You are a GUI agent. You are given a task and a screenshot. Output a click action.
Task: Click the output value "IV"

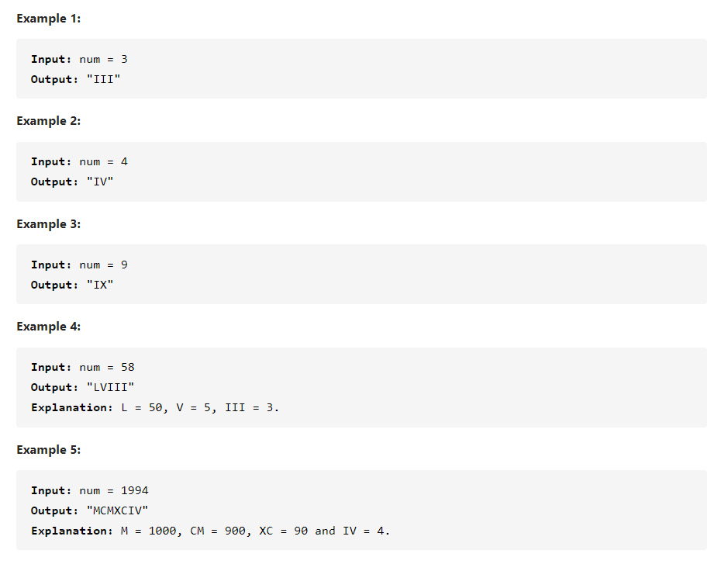tap(99, 182)
